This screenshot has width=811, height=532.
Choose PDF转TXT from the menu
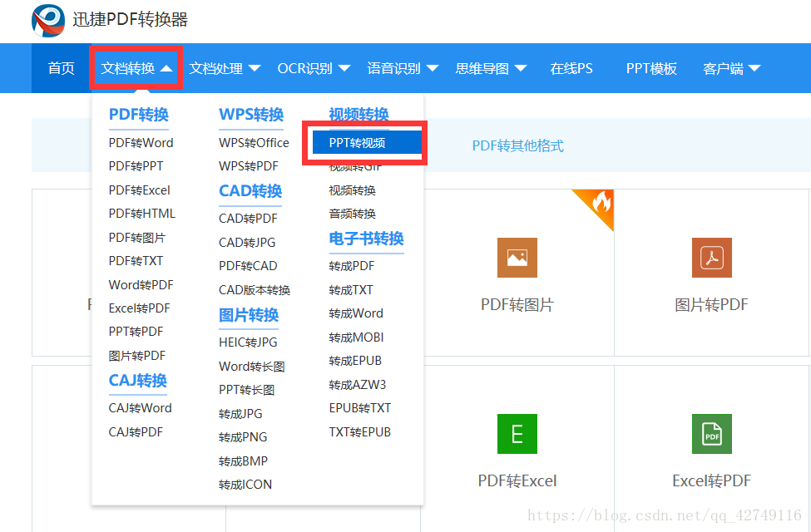pyautogui.click(x=136, y=261)
